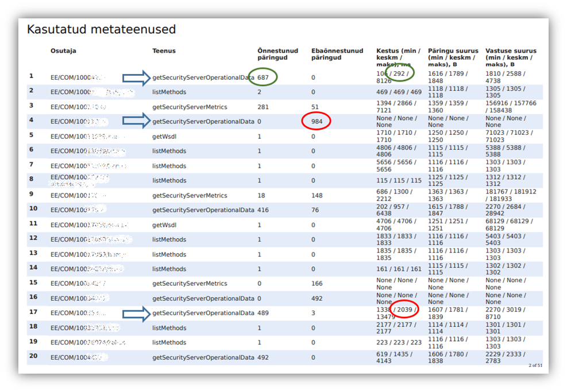The image size is (567, 392).
Task: Click the blue arrow in row 17
Action: coord(136,313)
